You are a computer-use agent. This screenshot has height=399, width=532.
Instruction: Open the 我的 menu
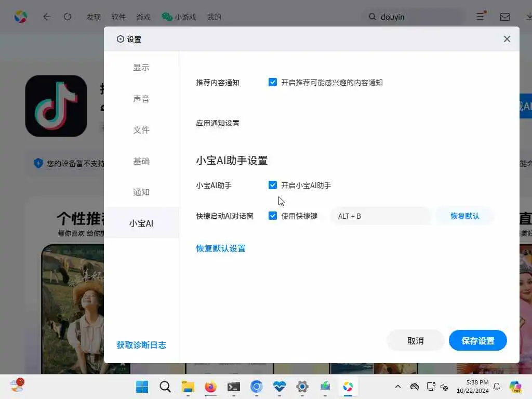click(x=214, y=17)
